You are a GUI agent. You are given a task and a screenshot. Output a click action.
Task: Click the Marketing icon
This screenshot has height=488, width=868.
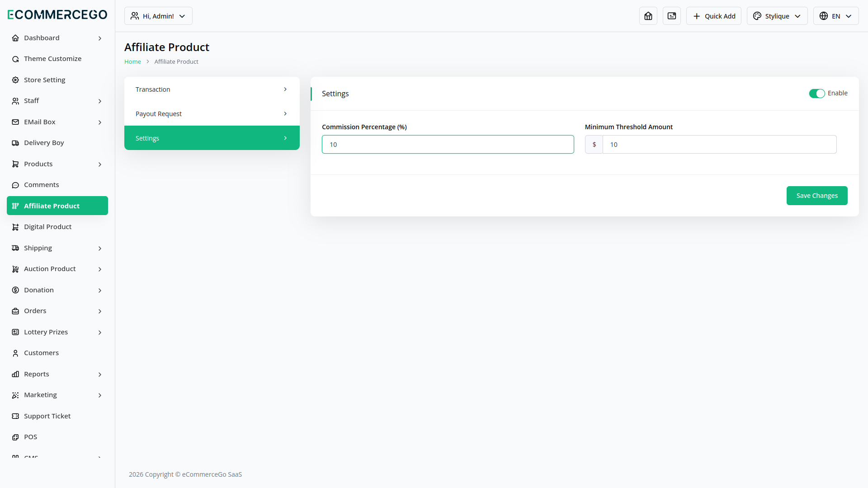[15, 395]
